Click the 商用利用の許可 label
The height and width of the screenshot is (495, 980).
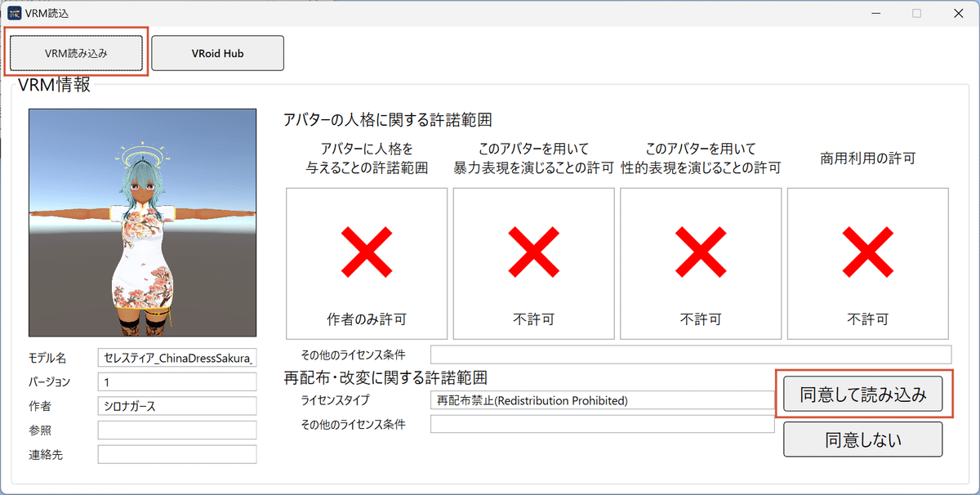click(x=867, y=158)
